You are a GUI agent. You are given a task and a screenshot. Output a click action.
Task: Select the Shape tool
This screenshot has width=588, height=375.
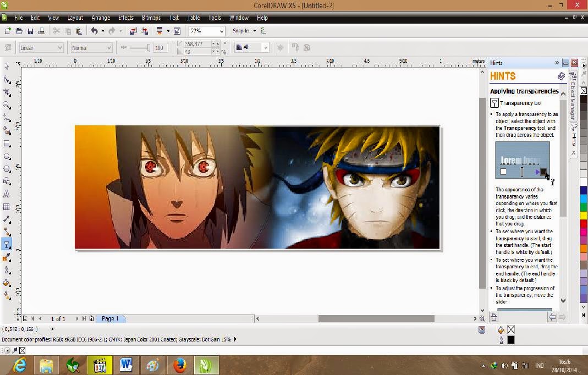click(7, 80)
